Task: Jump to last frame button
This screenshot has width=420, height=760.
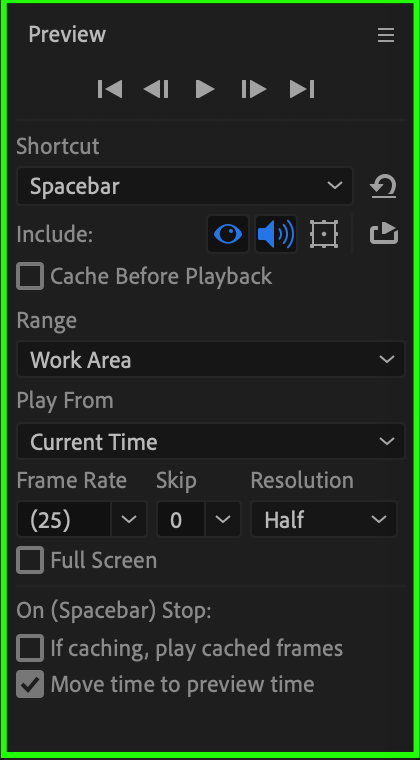Action: [x=302, y=90]
